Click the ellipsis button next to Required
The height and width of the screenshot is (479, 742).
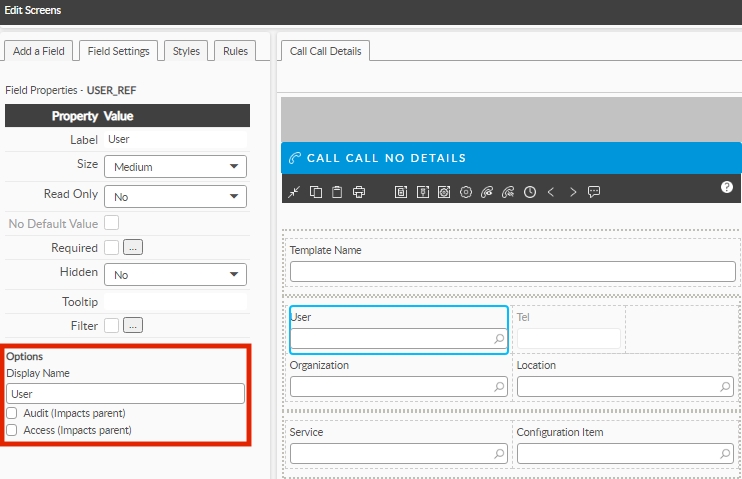tap(133, 247)
